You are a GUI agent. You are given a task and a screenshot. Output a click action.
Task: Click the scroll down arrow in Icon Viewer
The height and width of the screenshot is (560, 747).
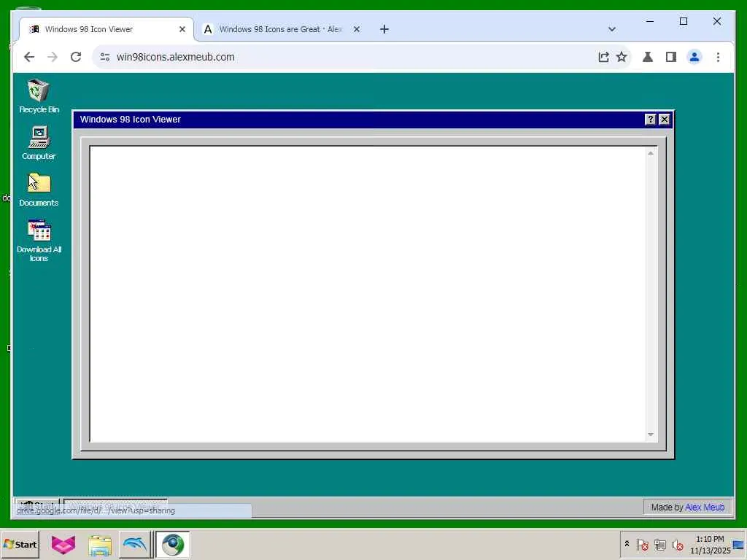(650, 435)
